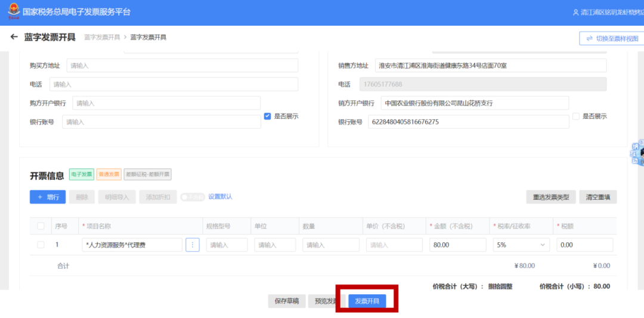Tick the checkbox for row 1

coord(41,245)
